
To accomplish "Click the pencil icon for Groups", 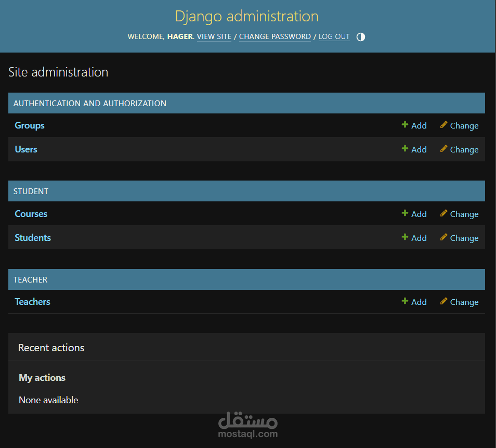I will pos(443,125).
